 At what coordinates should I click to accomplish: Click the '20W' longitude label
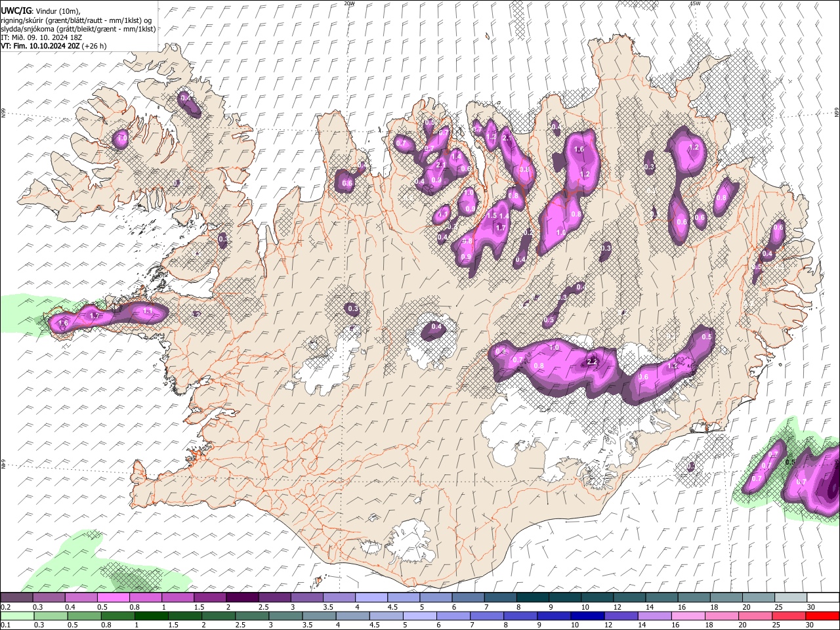[349, 3]
